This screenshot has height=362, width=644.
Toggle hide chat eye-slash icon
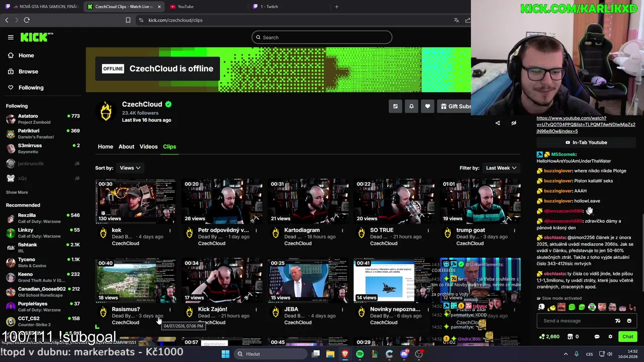point(514,123)
